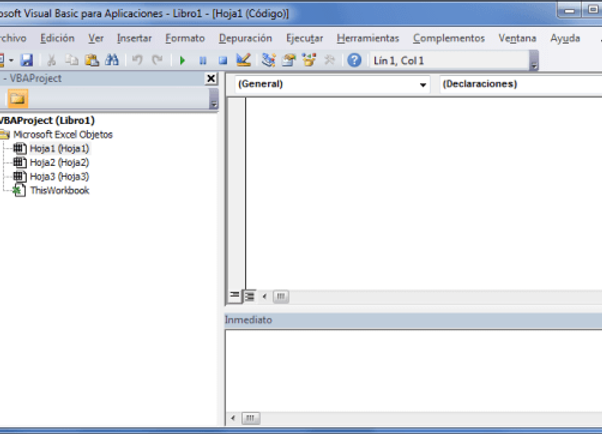Image resolution: width=602 pixels, height=434 pixels.
Task: Expand project panel toolbar options arrow
Action: [214, 99]
